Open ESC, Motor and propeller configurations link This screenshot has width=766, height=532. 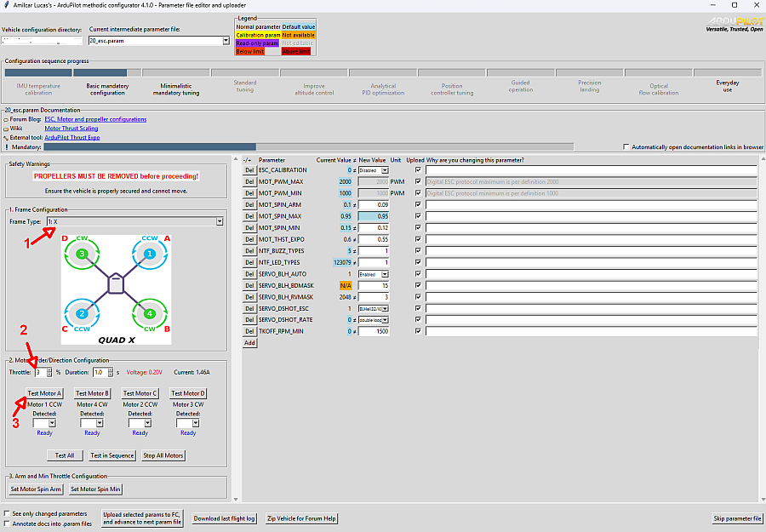[x=95, y=119]
